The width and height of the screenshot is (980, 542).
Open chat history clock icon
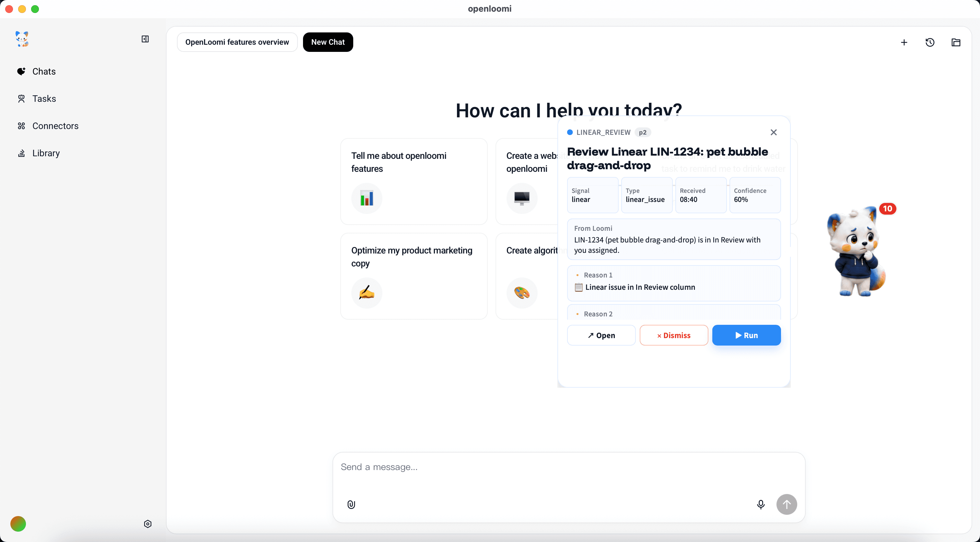[x=930, y=42]
